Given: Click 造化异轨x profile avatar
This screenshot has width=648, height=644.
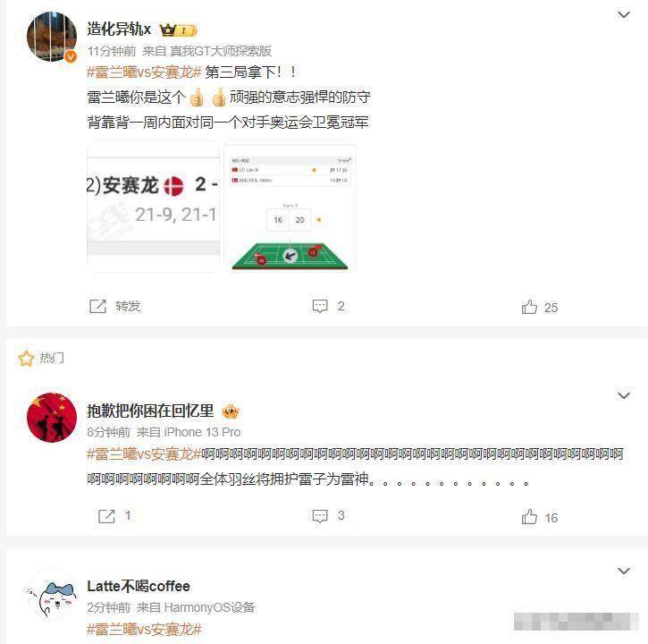Looking at the screenshot, I should click(52, 37).
